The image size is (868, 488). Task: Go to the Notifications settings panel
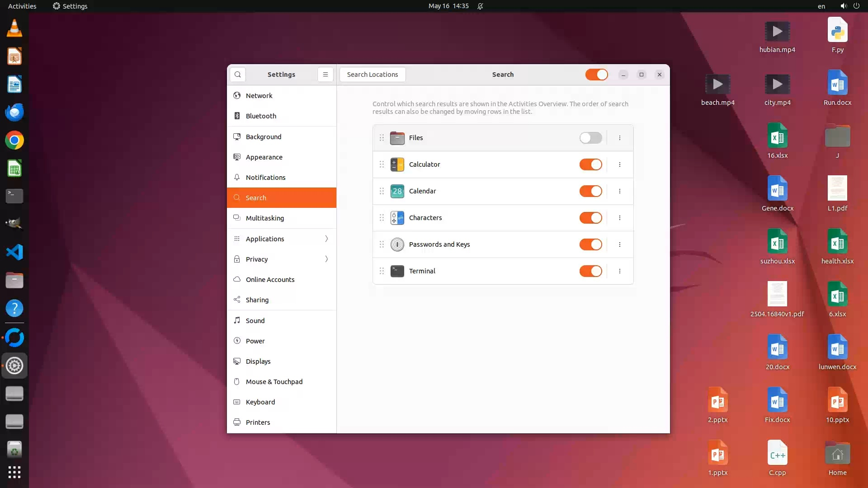pyautogui.click(x=265, y=178)
